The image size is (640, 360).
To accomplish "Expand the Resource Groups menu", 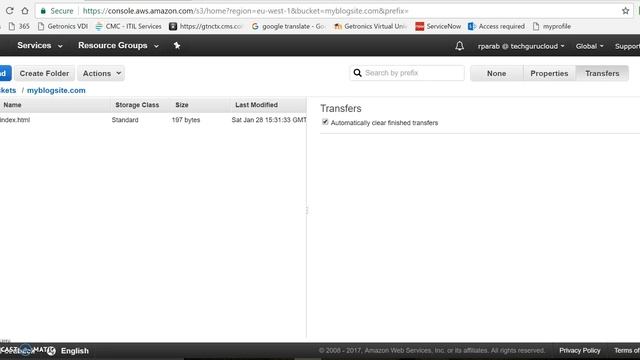I will click(118, 46).
